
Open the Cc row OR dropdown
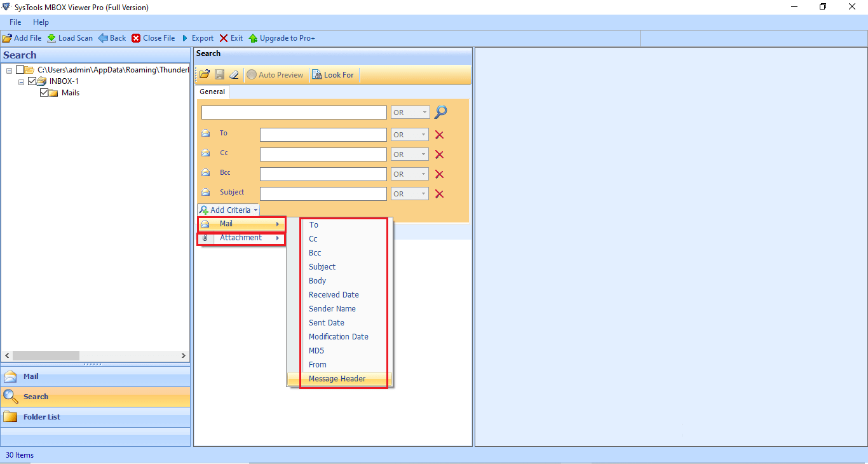tap(410, 154)
